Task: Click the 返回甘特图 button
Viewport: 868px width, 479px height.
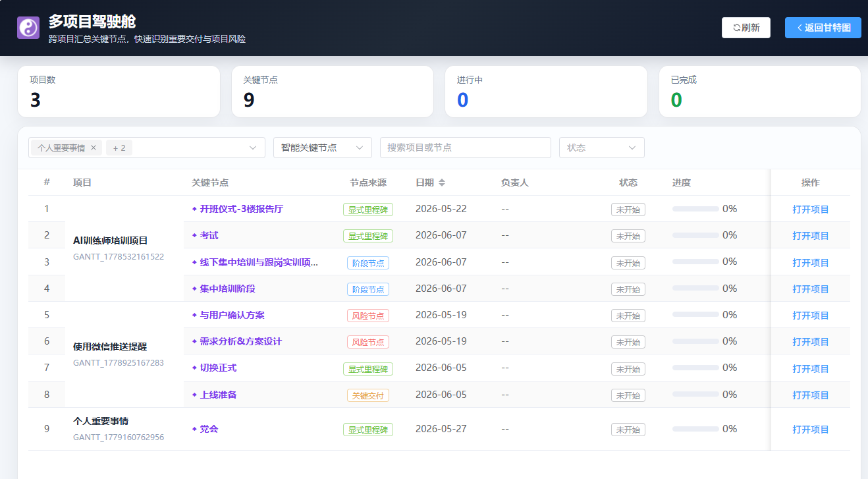Action: 823,28
